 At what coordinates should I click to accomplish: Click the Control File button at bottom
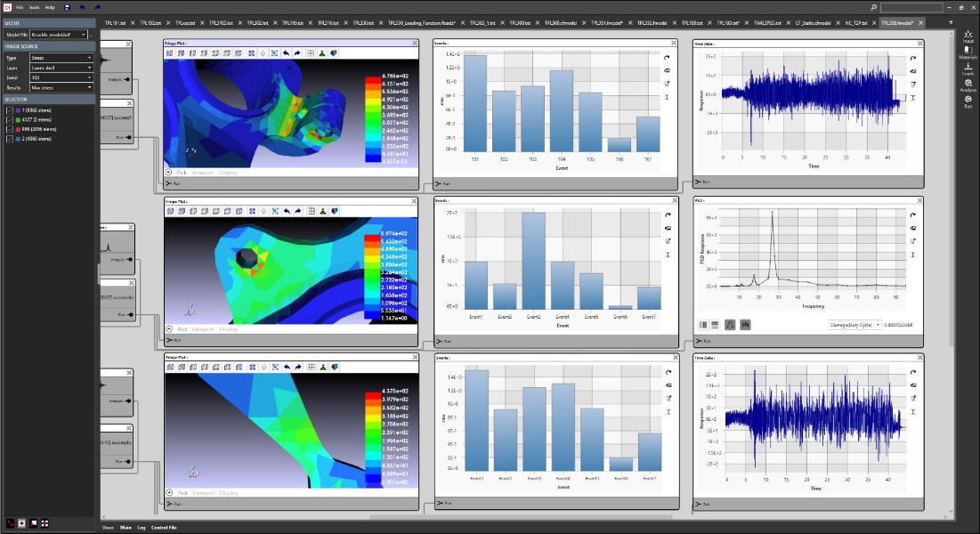coord(164,528)
